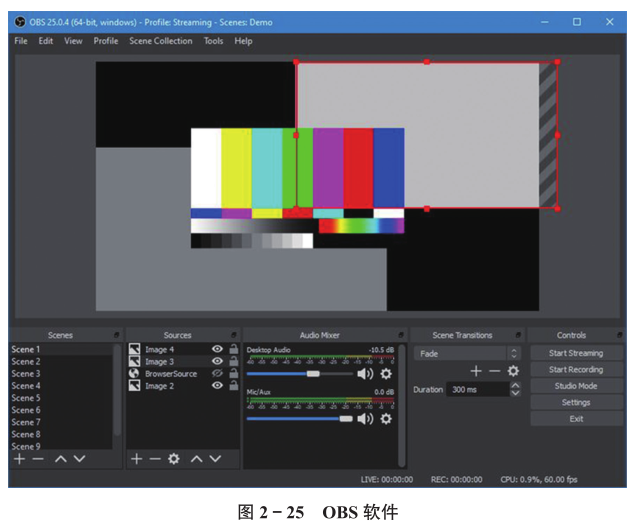Pop out the Audio Mixer dock
Image resolution: width=642 pixels, height=532 pixels.
(x=401, y=335)
